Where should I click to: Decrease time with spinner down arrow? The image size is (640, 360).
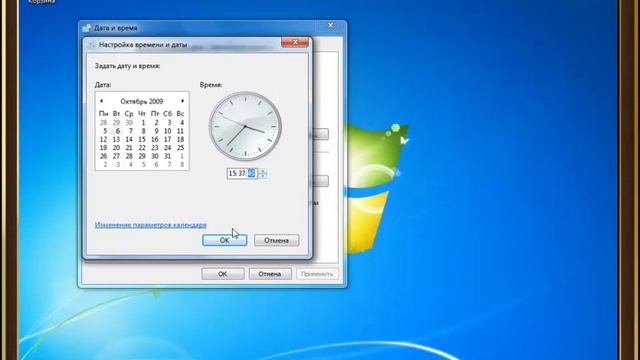click(262, 176)
